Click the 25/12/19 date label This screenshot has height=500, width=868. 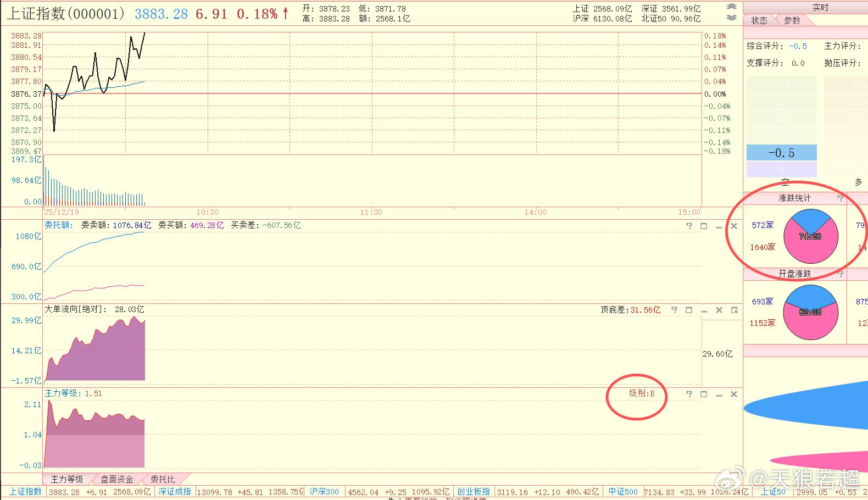pos(61,212)
